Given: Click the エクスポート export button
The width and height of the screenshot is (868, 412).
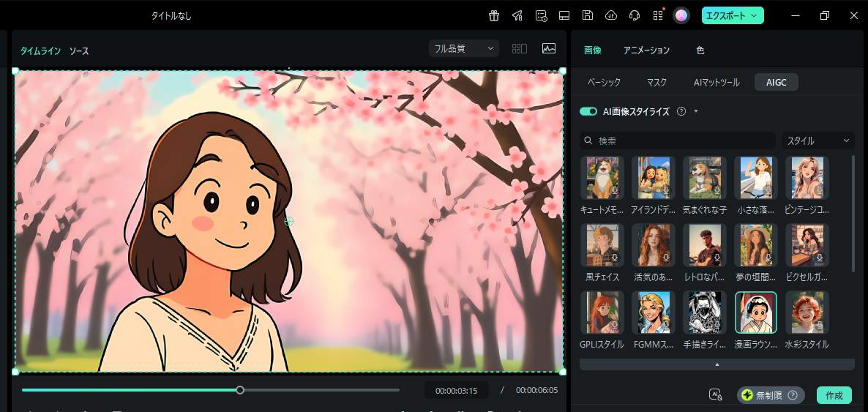Looking at the screenshot, I should click(x=733, y=15).
